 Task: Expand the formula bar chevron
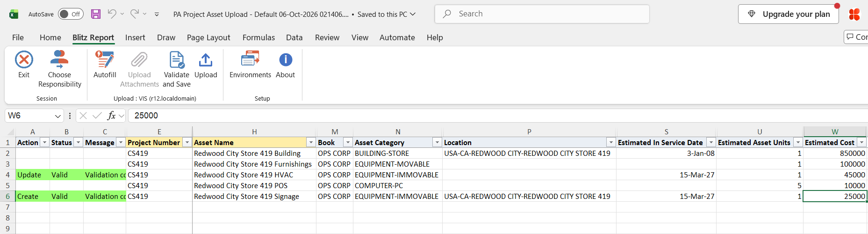pos(122,116)
